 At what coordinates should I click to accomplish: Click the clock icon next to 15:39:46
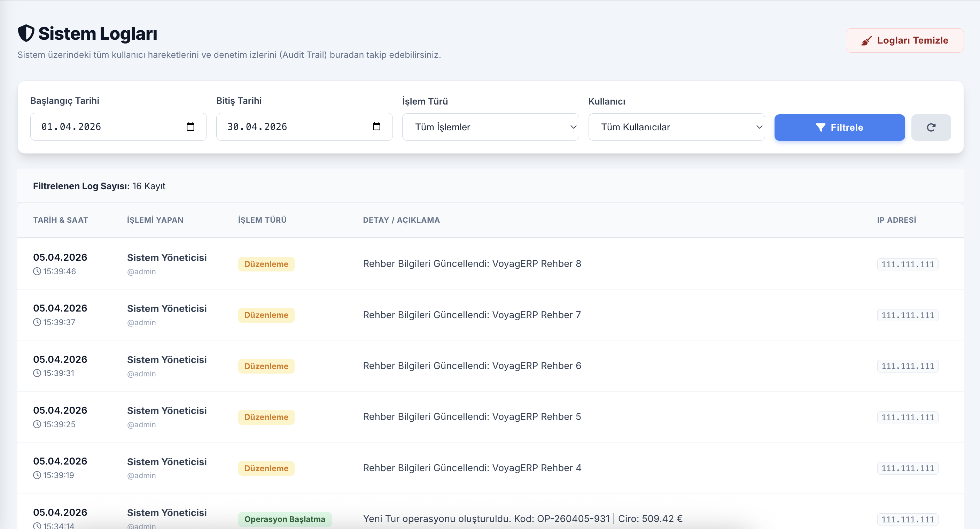(x=37, y=271)
